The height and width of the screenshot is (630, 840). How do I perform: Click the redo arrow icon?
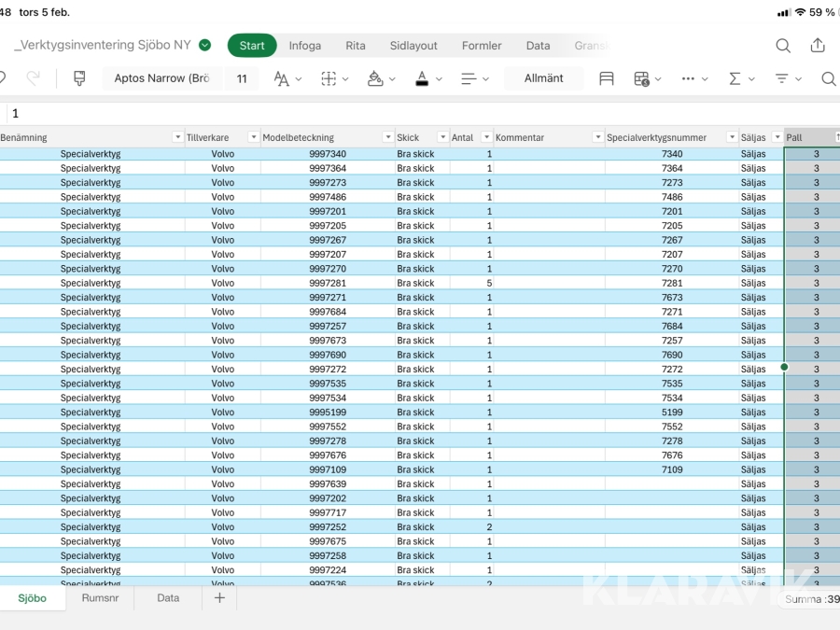33,78
